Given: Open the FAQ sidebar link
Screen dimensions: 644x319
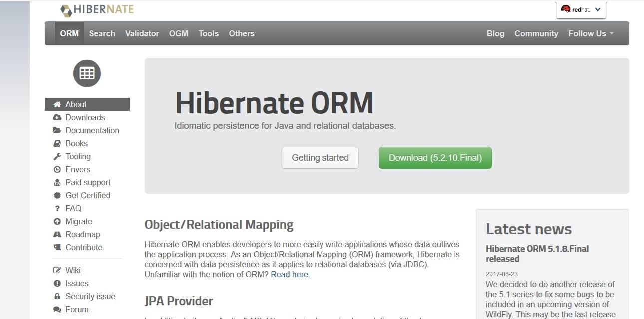Looking at the screenshot, I should 73,208.
